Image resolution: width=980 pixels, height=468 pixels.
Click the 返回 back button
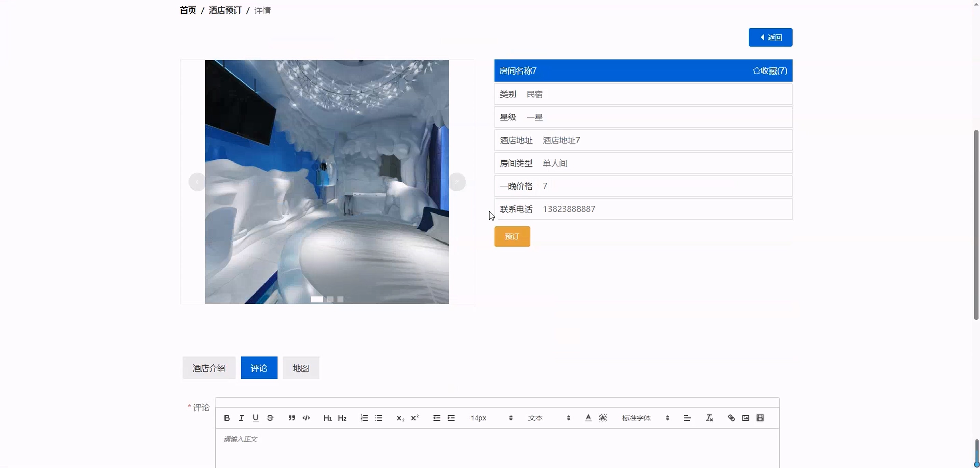[x=771, y=37]
